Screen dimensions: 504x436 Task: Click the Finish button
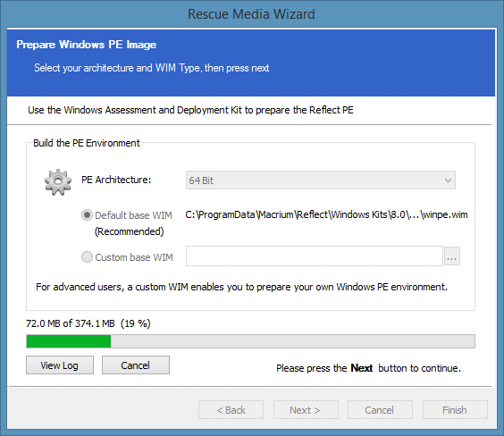coord(455,410)
